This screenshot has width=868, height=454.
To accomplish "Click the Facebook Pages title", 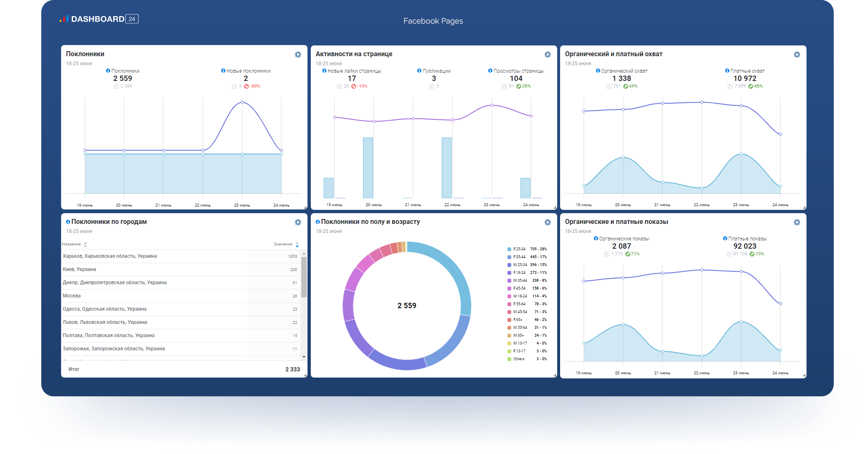I will point(433,21).
